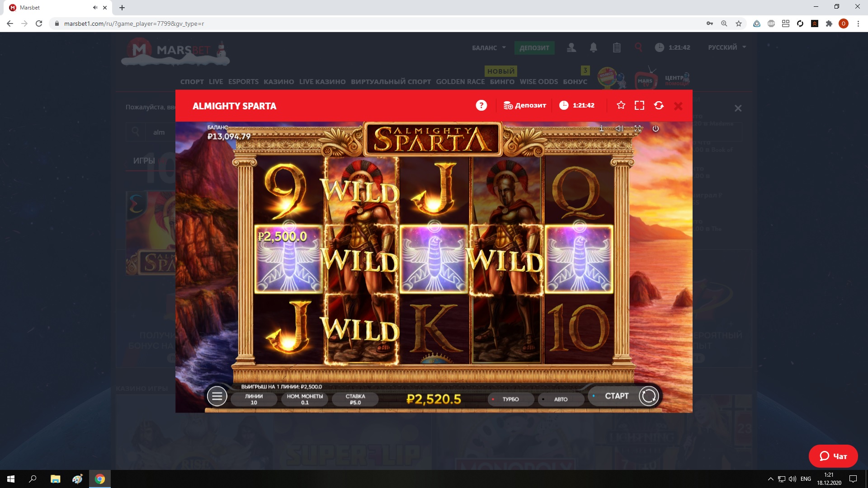Screen dimensions: 868x488
Task: Open the game help question mark icon
Action: click(481, 105)
